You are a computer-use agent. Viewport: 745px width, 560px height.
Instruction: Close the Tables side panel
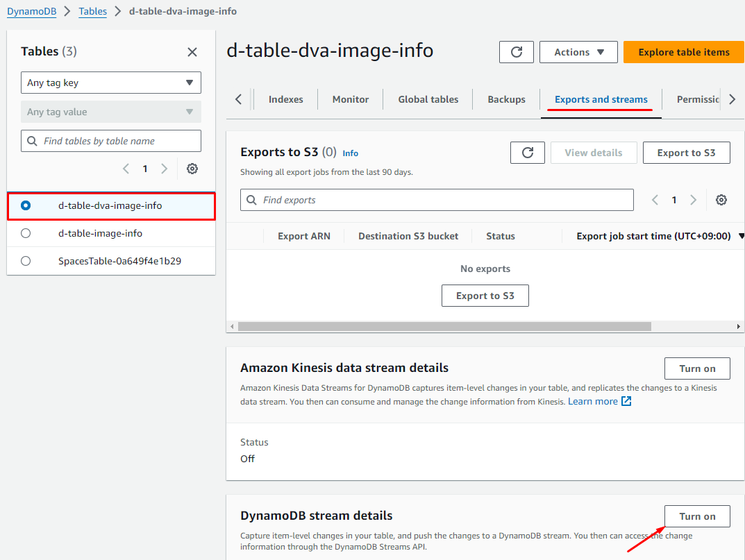tap(192, 52)
